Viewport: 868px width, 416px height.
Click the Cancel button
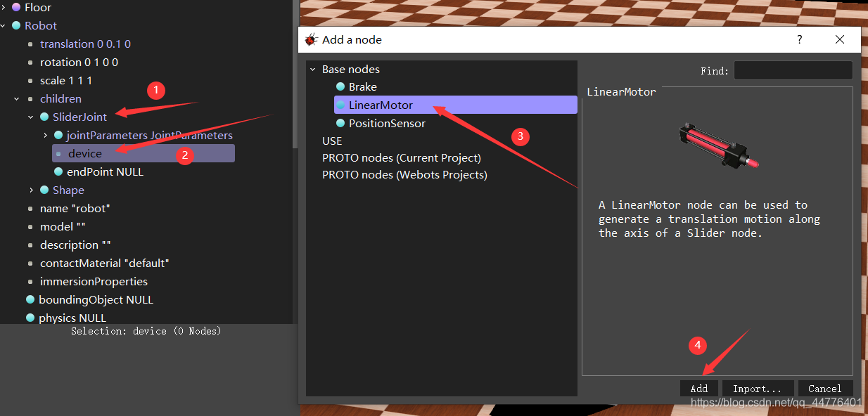(825, 389)
